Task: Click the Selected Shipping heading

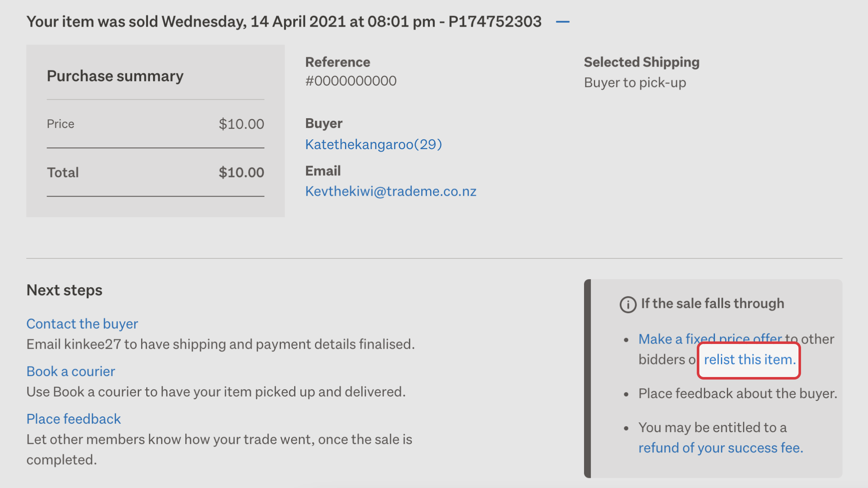Action: (x=642, y=62)
